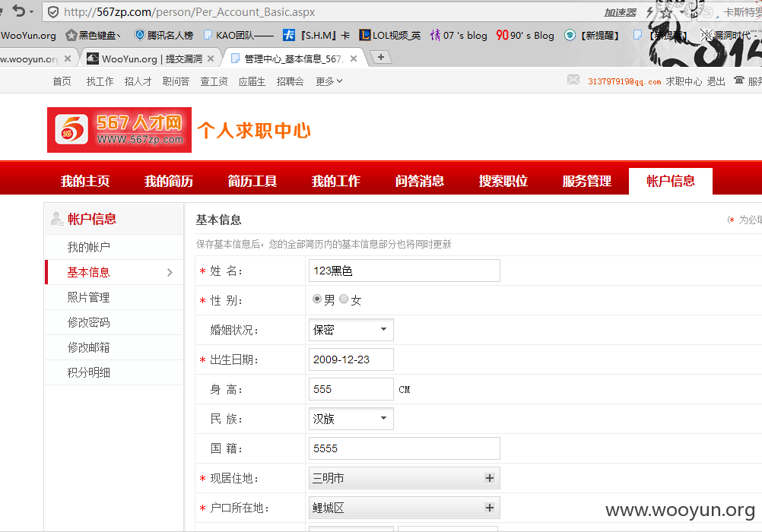762x532 pixels.
Task: Select 修改密码 in sidebar
Action: [88, 322]
